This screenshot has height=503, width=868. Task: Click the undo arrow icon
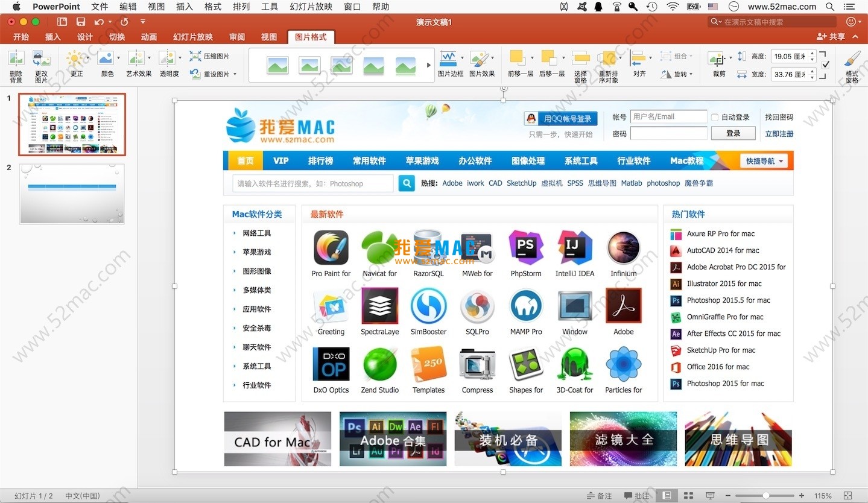(x=99, y=22)
